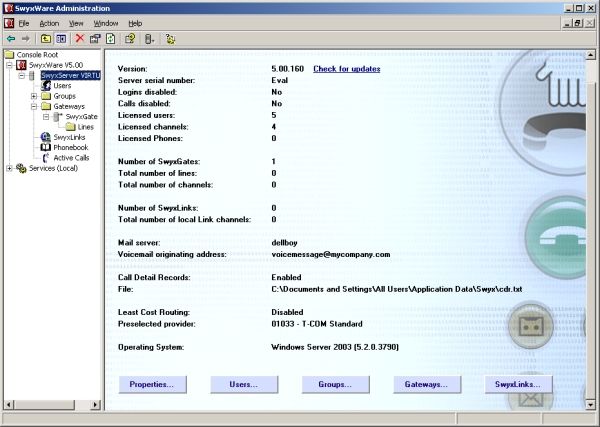Click the Active Calls handset icon
Image resolution: width=600 pixels, height=427 pixels.
tap(46, 158)
